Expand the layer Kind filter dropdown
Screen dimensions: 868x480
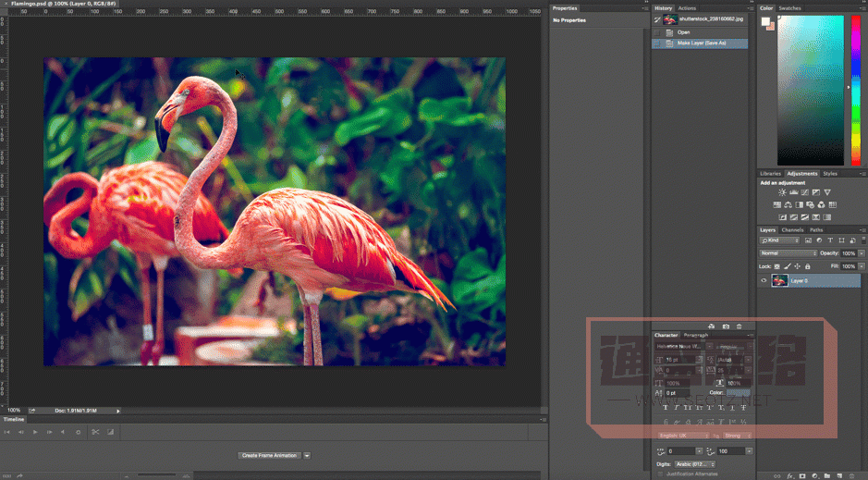[779, 240]
